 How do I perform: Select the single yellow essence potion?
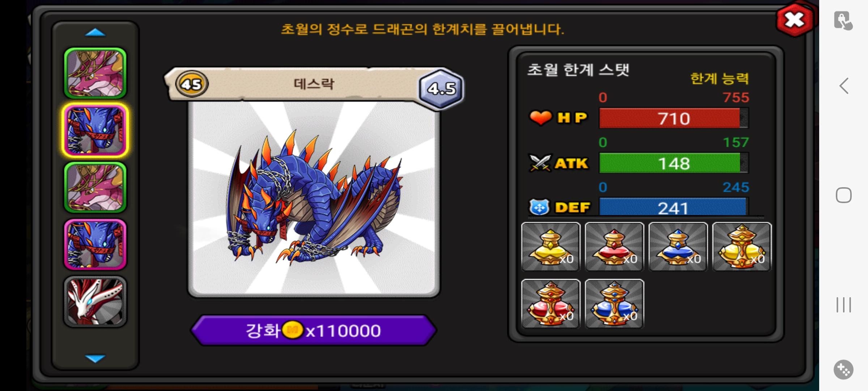pyautogui.click(x=550, y=247)
